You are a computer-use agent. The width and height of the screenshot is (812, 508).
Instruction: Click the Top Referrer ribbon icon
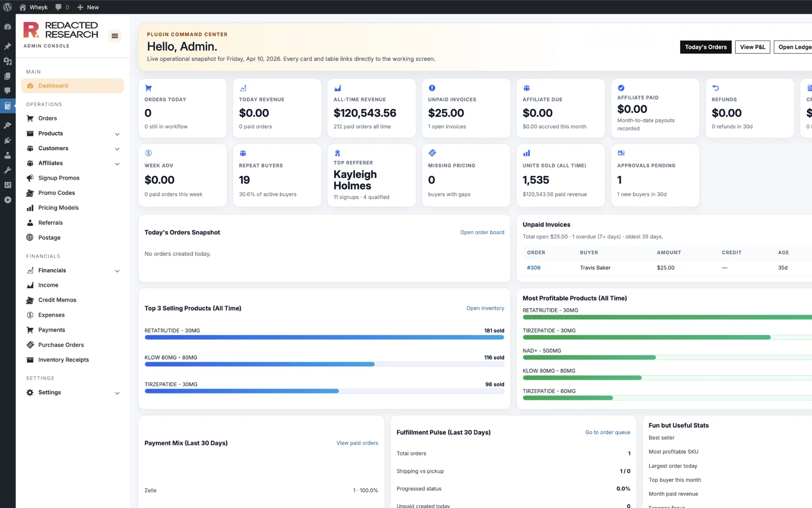(x=337, y=153)
